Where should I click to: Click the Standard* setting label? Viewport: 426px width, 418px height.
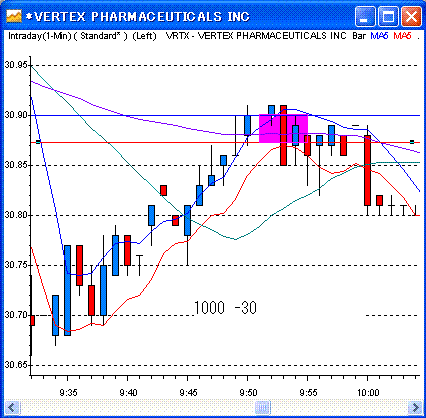(101, 36)
